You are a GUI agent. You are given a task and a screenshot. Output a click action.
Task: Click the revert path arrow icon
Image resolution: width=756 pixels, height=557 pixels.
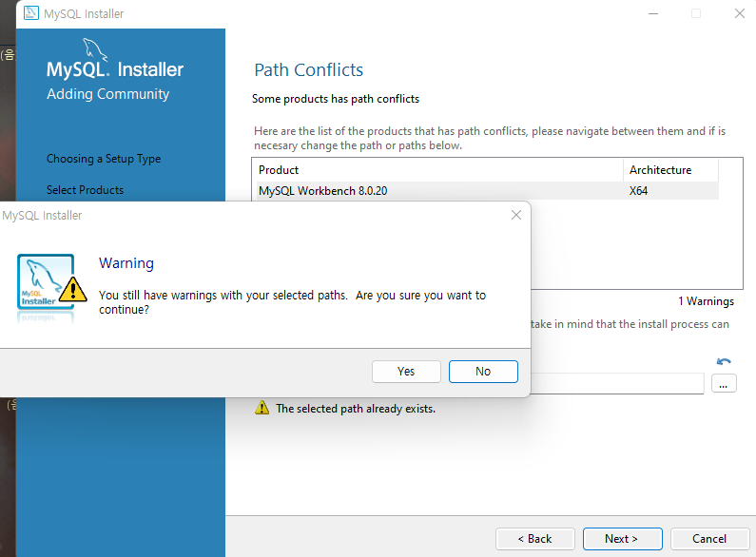pyautogui.click(x=724, y=361)
